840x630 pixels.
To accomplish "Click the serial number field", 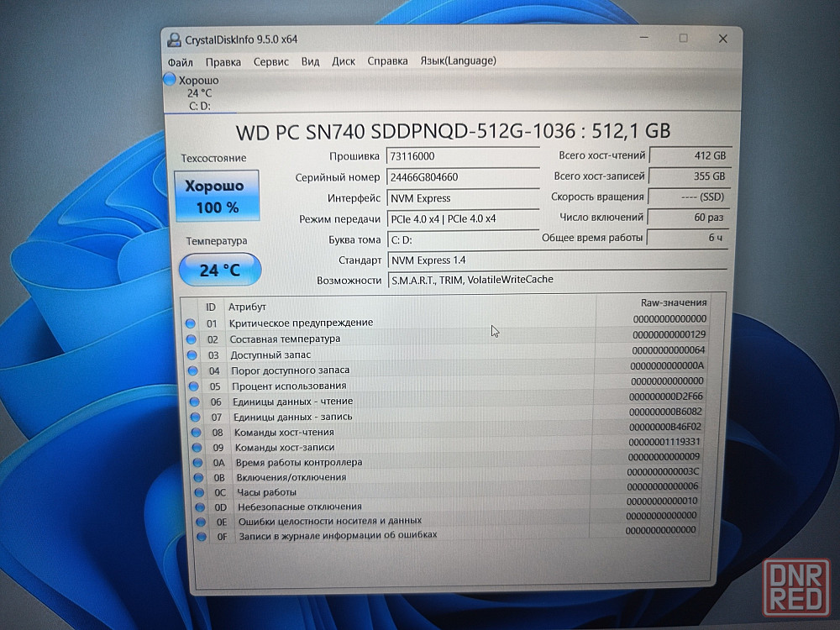I will click(x=462, y=177).
